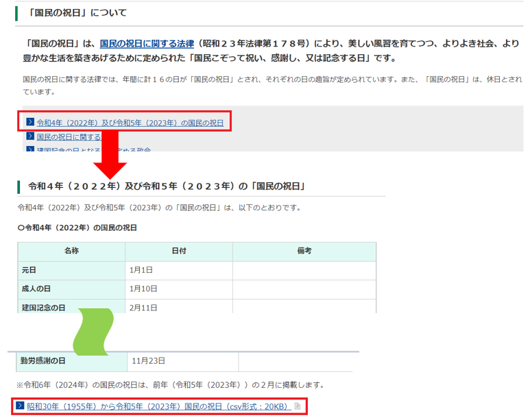Select the 日付 column header
The image size is (530, 420).
pyautogui.click(x=179, y=251)
